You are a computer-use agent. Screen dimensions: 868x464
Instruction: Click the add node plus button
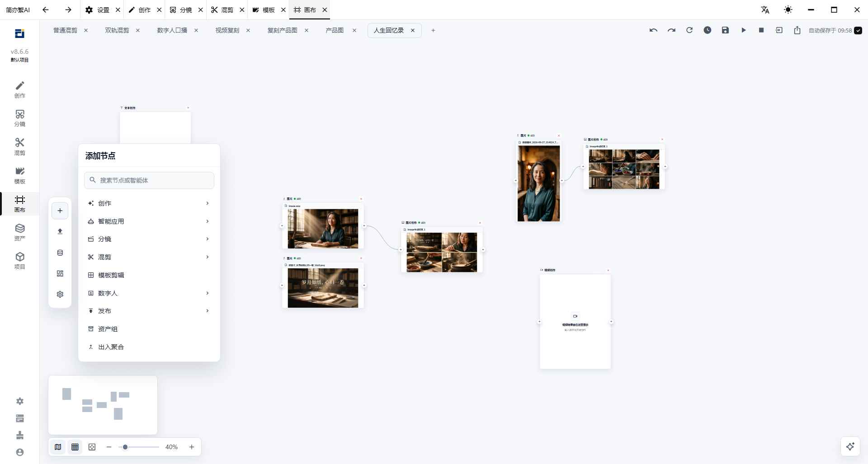[x=60, y=211]
